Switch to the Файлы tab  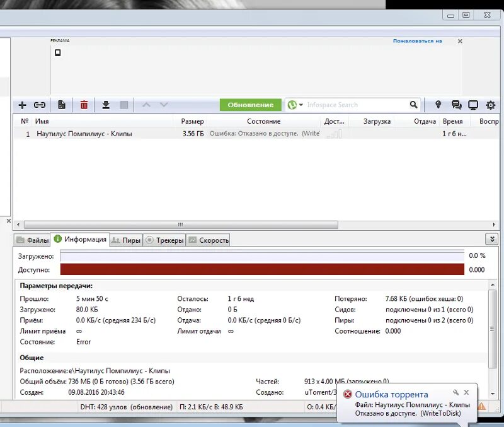32,240
